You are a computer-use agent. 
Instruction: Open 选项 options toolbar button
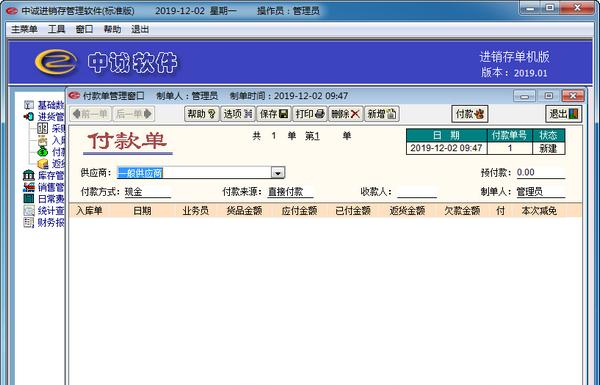(x=238, y=114)
